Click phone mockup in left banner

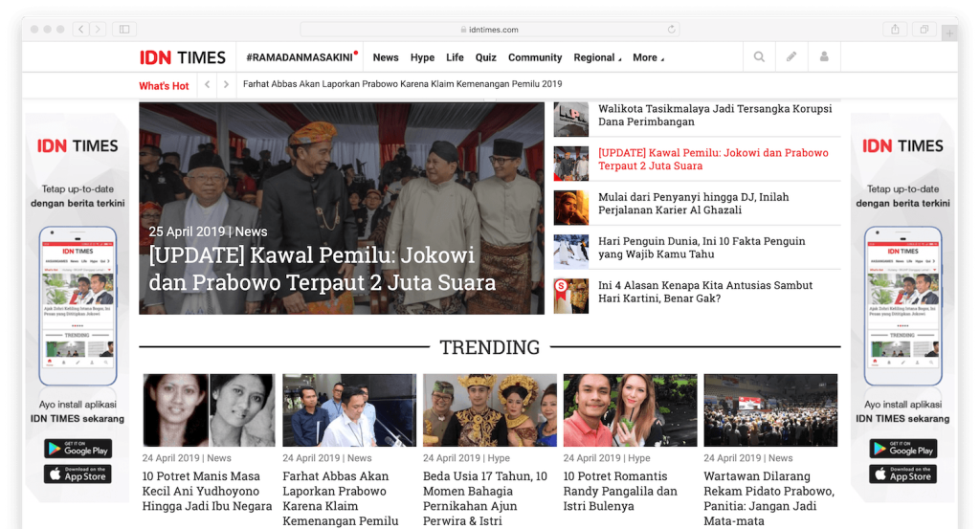tap(78, 305)
